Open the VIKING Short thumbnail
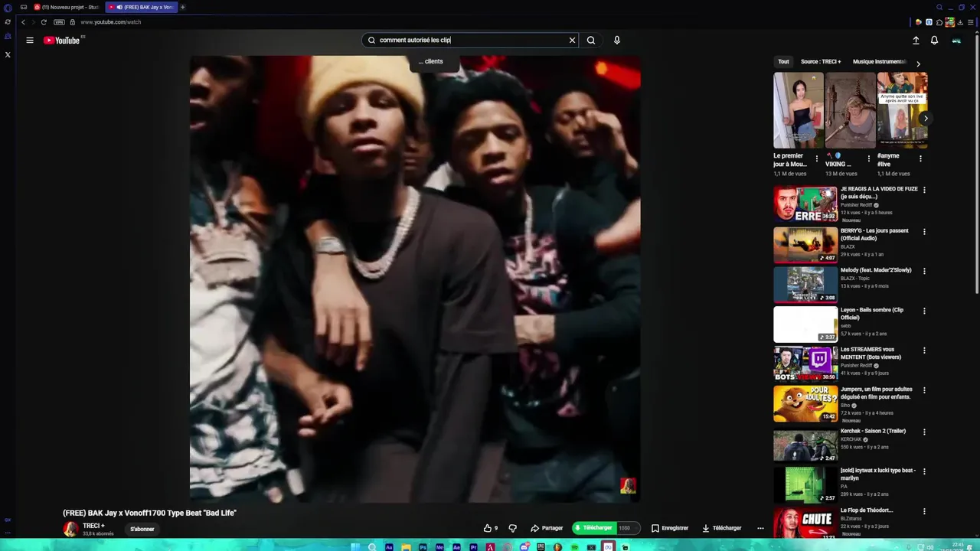 (x=850, y=110)
